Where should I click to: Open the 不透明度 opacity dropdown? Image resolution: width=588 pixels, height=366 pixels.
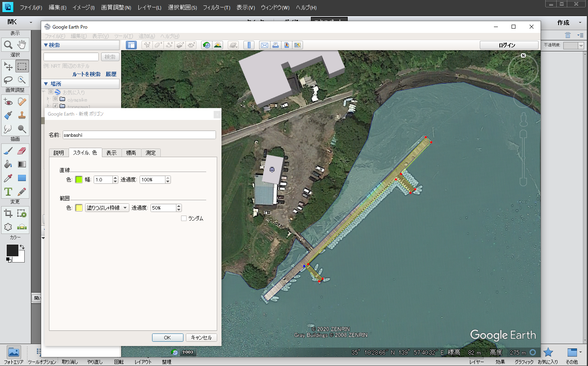[x=581, y=46]
